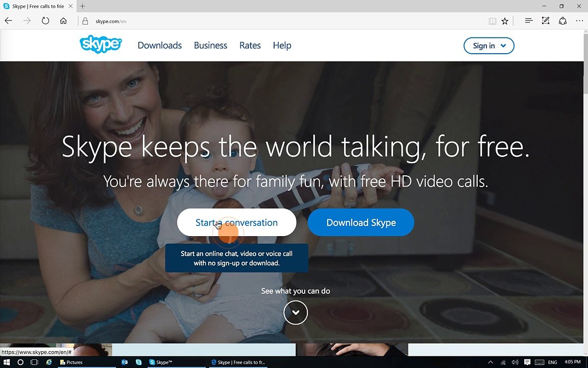The image size is (588, 368).
Task: Make a Web Note with pen icon
Action: coord(546,20)
